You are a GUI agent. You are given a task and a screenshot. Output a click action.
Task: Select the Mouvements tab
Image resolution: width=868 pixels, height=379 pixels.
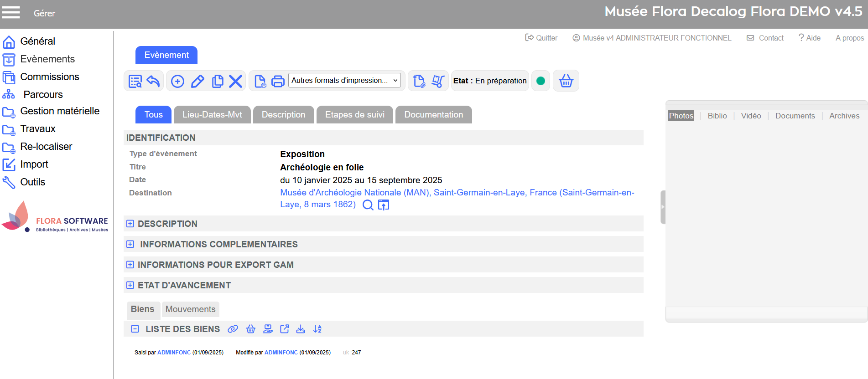pos(190,309)
